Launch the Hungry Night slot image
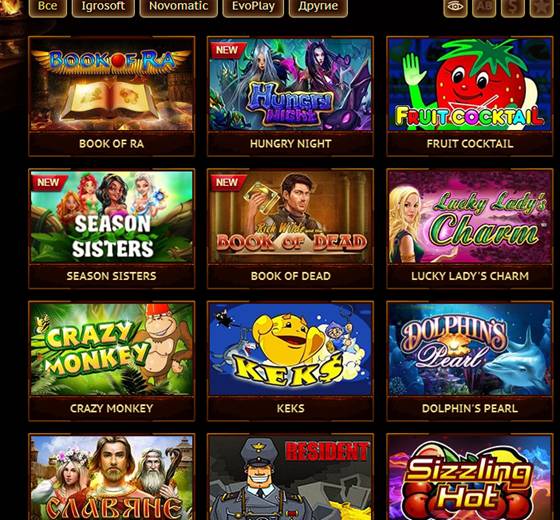560x520 pixels. point(290,85)
